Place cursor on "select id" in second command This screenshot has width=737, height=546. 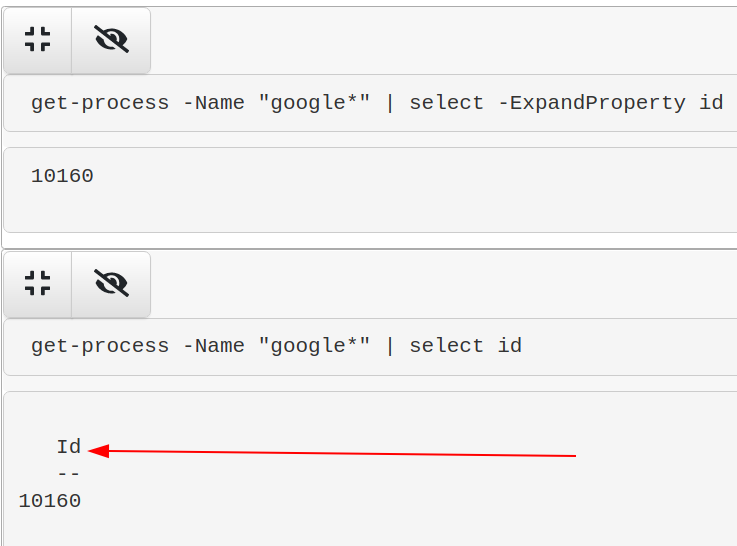tap(465, 346)
